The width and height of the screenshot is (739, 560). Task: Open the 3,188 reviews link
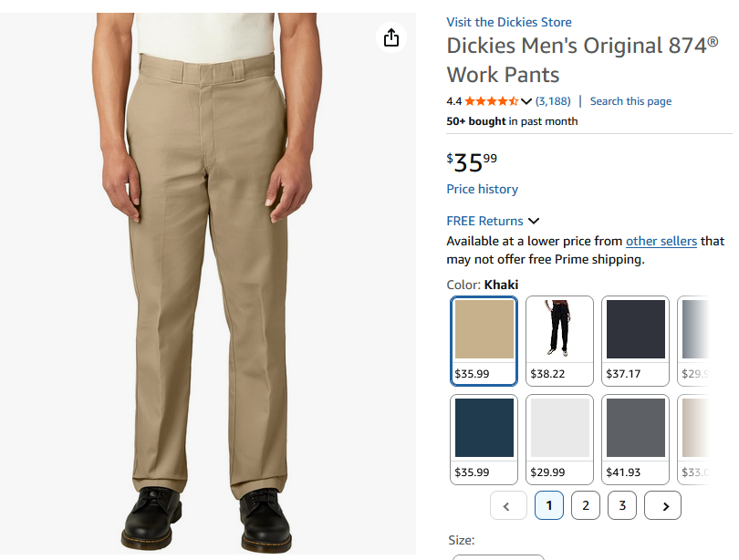[x=553, y=101]
